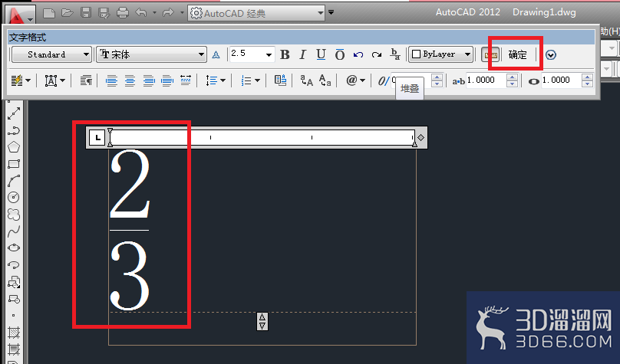Select the Ellipse tool

pos(14,248)
